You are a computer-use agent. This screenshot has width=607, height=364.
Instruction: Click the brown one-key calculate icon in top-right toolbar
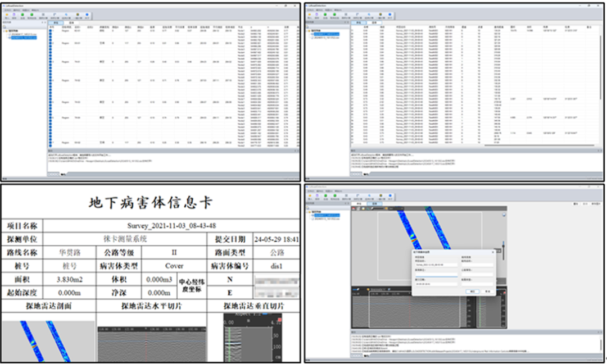pos(380,15)
